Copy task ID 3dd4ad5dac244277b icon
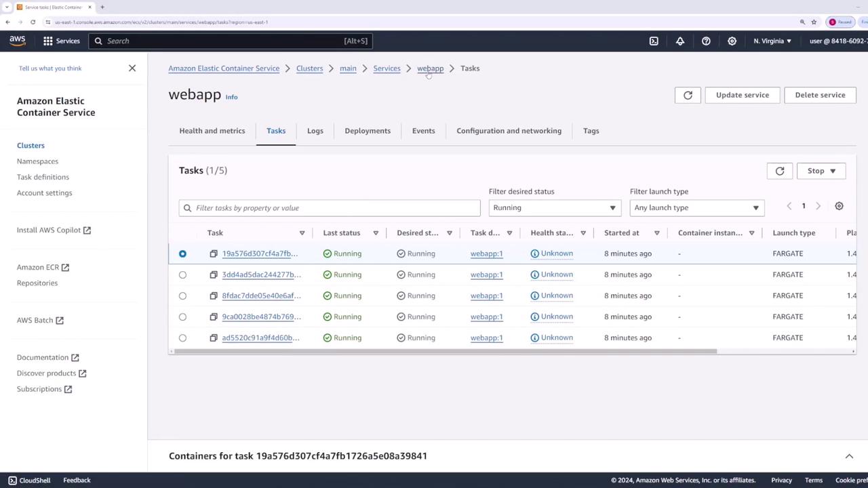This screenshot has height=488, width=868. 213,274
